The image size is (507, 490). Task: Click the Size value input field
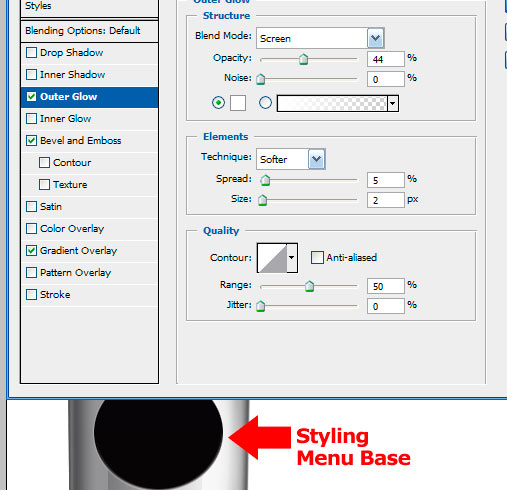tap(386, 200)
